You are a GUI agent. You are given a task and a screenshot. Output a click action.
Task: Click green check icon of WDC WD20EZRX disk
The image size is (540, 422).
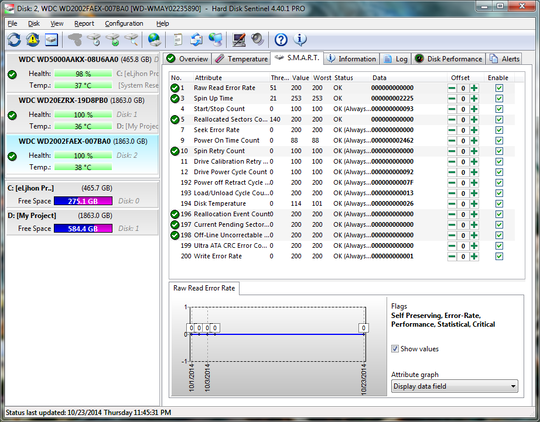pyautogui.click(x=12, y=115)
